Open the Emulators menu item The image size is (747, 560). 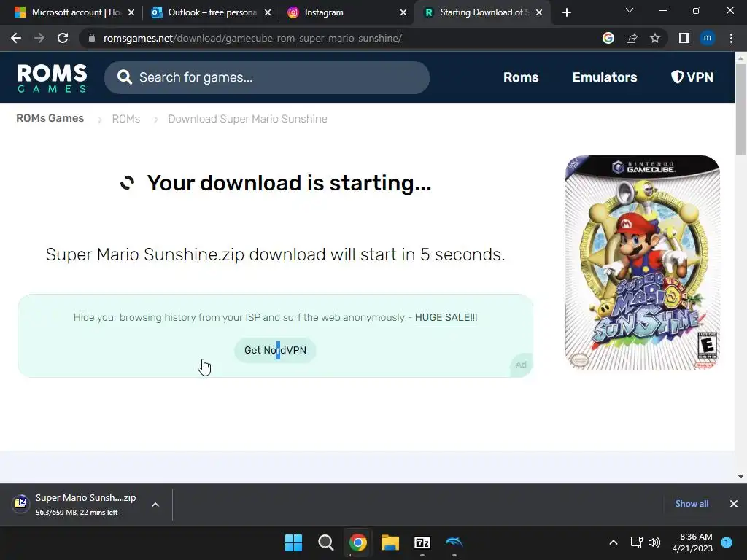pyautogui.click(x=605, y=77)
